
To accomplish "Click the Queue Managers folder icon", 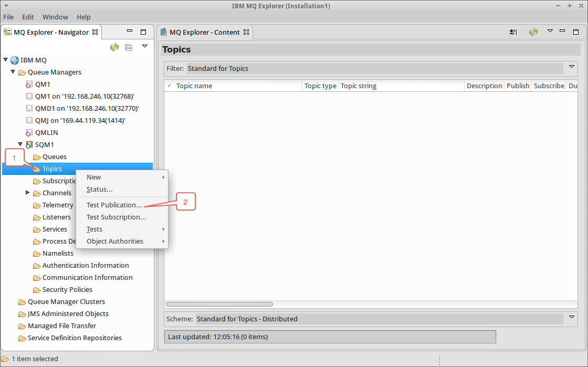I will pos(22,72).
